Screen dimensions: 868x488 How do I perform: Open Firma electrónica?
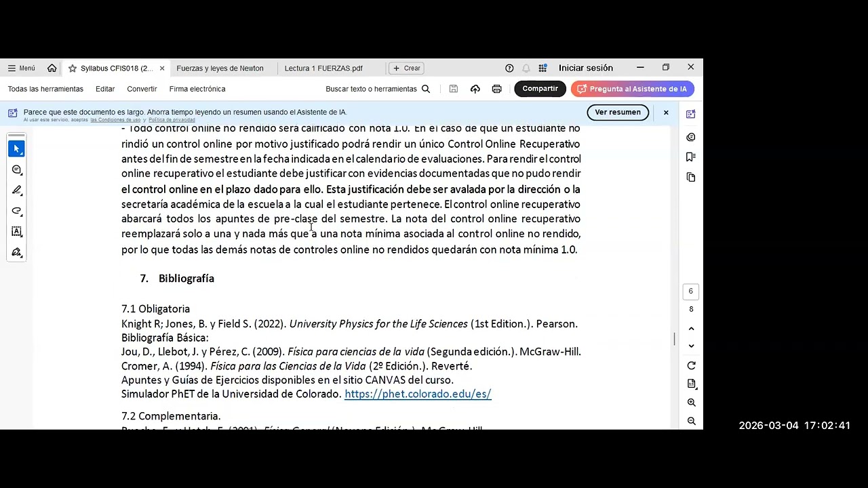coord(197,89)
